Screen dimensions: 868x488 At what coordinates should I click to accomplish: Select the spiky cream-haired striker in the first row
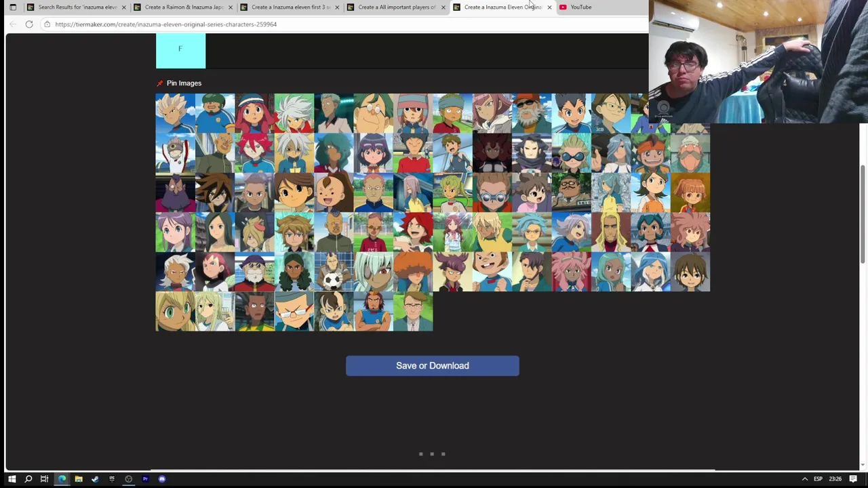pos(176,113)
